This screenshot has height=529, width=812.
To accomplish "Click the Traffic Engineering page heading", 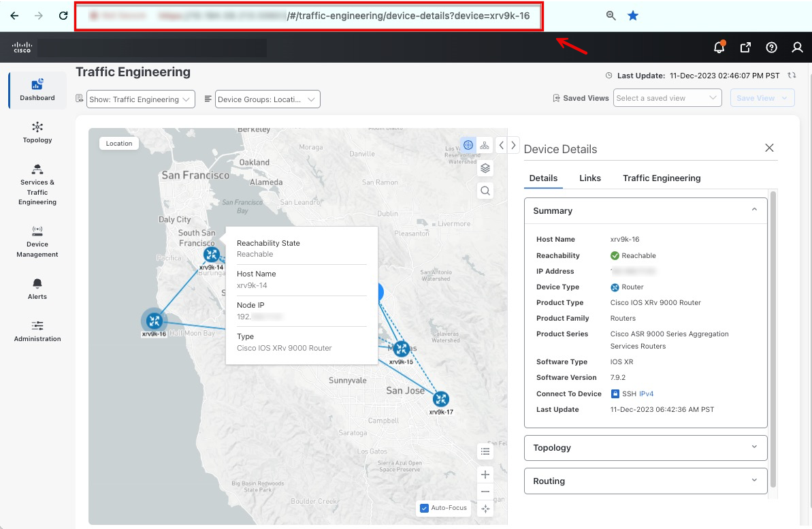I will click(x=133, y=72).
